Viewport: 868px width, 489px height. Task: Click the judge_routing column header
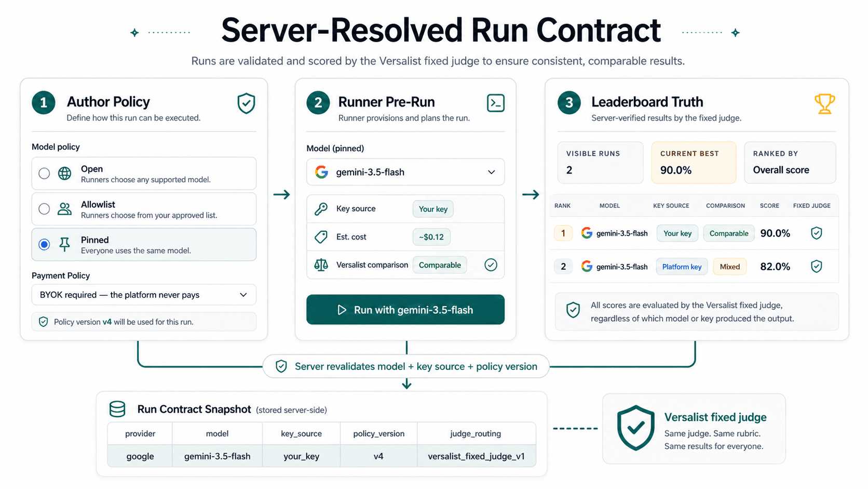click(476, 433)
